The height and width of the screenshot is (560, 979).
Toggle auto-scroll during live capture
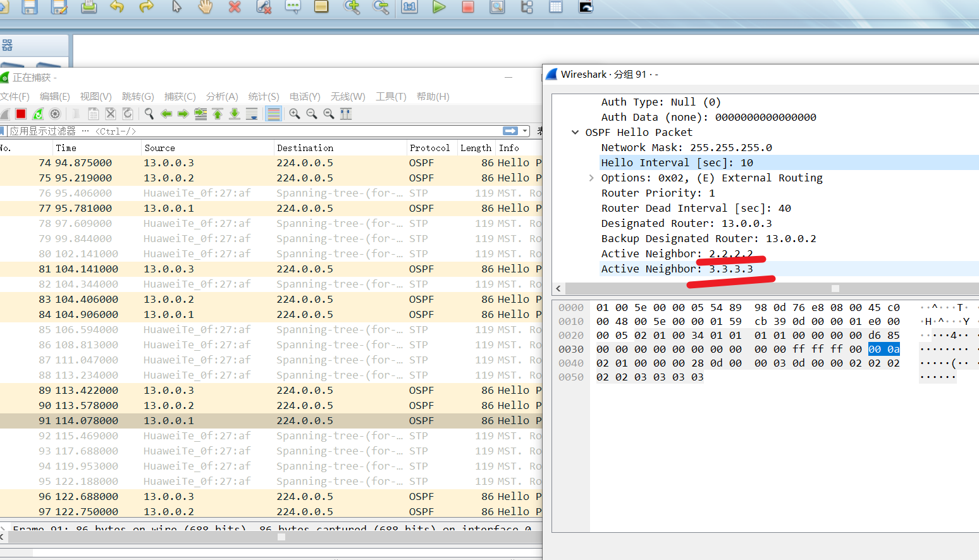click(x=252, y=114)
